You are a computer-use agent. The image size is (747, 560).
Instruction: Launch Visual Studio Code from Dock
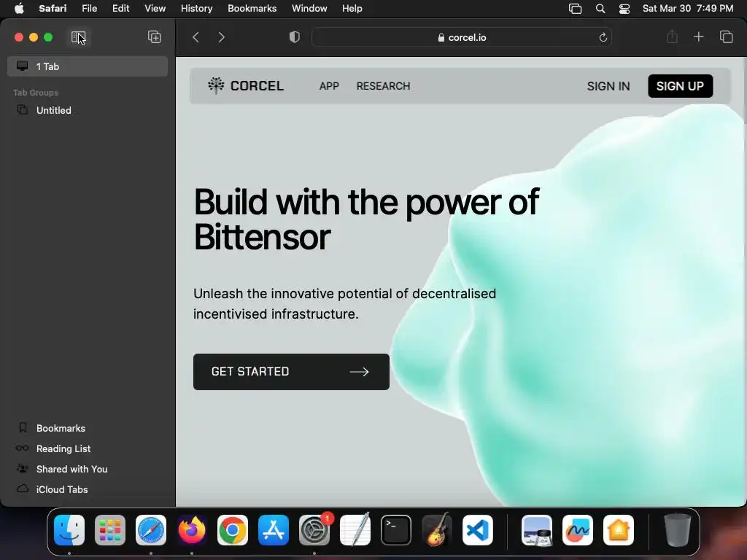pyautogui.click(x=477, y=530)
